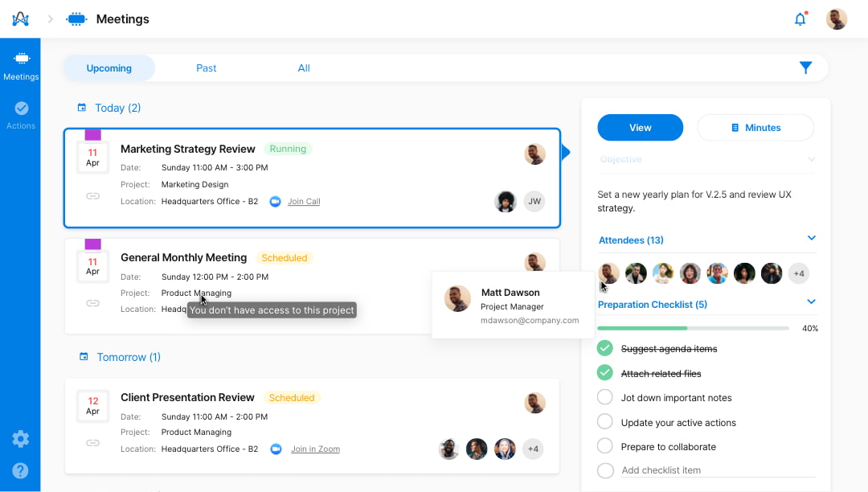The width and height of the screenshot is (868, 492).
Task: Click +4 attendees badge on Client Presentation card
Action: click(533, 449)
